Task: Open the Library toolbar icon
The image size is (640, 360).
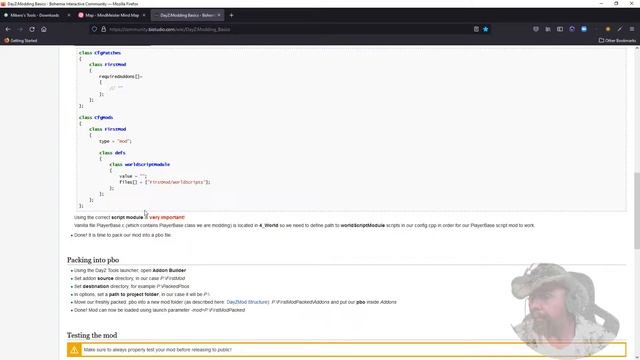Action: [548, 29]
